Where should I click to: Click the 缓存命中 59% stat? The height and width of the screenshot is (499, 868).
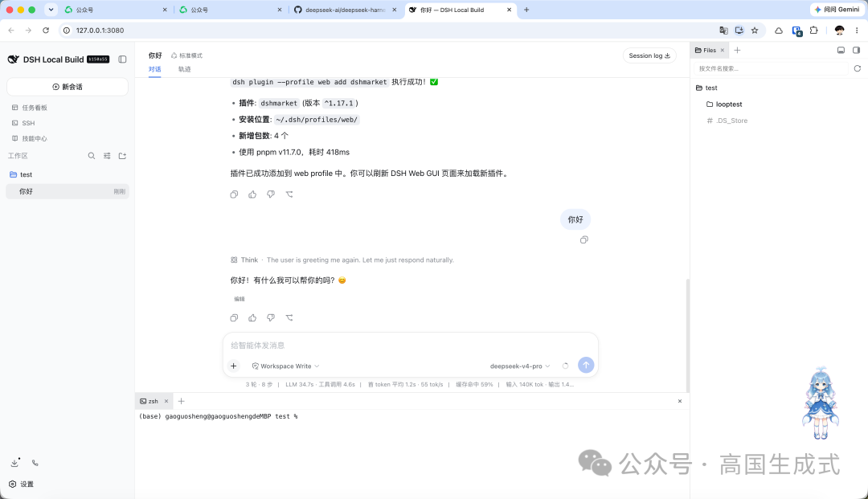coord(474,384)
